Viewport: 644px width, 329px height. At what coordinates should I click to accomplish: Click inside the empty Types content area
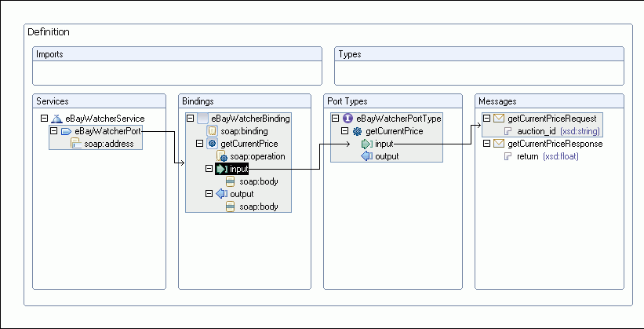[x=479, y=73]
